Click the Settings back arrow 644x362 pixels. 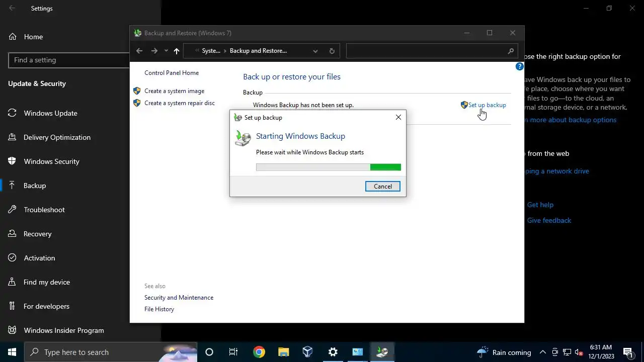tap(12, 8)
